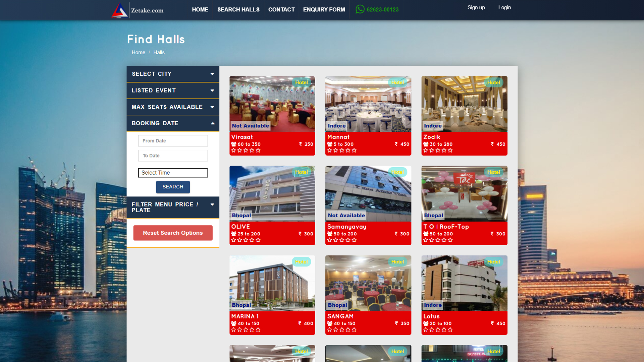Expand FILTER MENU PRICE / PLATE section
The image size is (644, 362).
pyautogui.click(x=173, y=207)
